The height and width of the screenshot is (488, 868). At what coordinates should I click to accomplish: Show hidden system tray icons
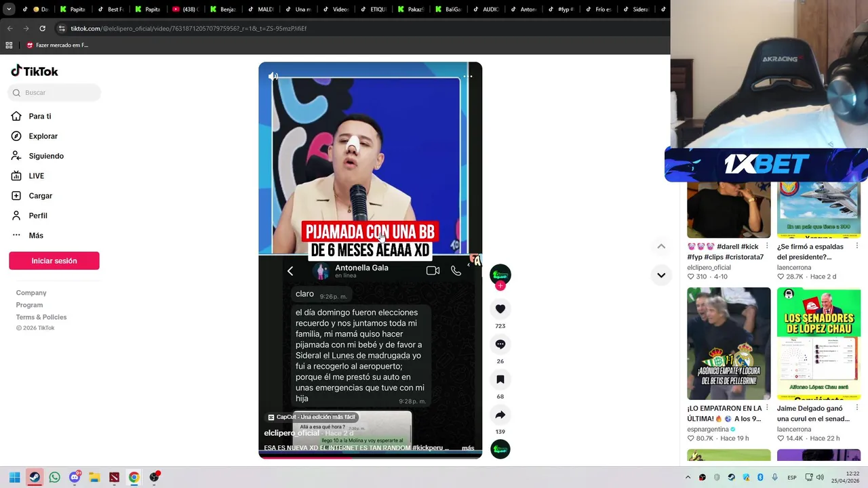point(688,477)
